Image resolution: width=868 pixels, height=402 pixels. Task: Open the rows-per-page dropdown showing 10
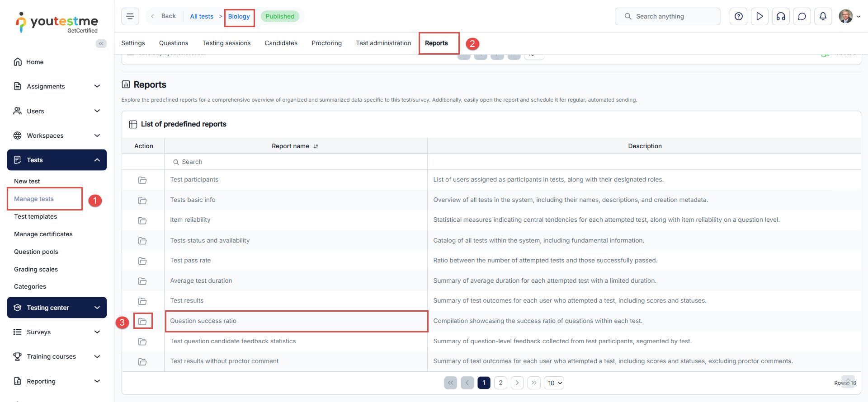[x=554, y=383]
